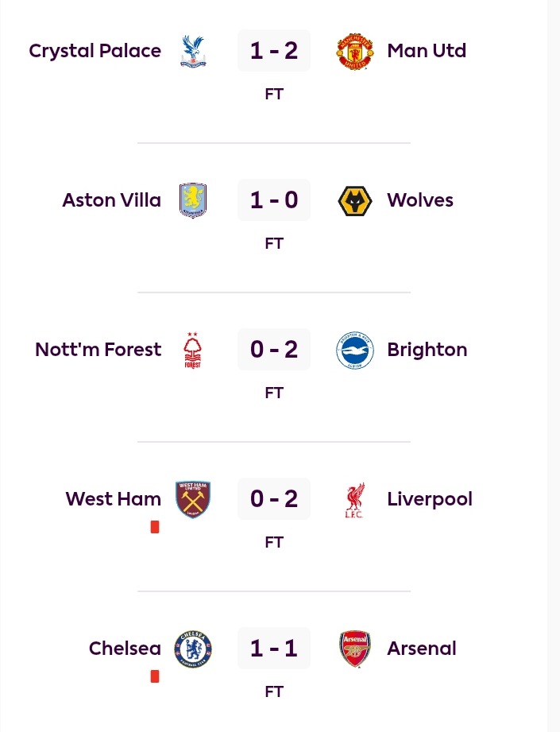Click the Wolves club crest

pyautogui.click(x=354, y=200)
